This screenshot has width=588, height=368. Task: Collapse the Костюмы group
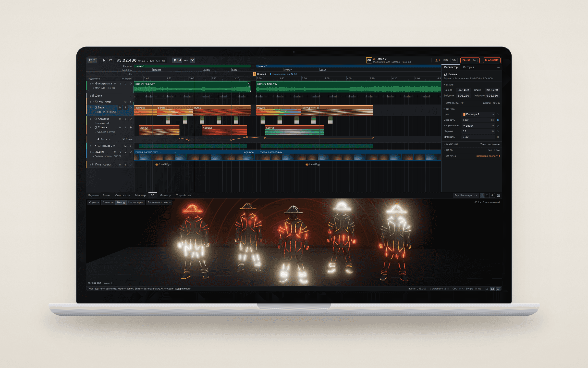[93, 102]
